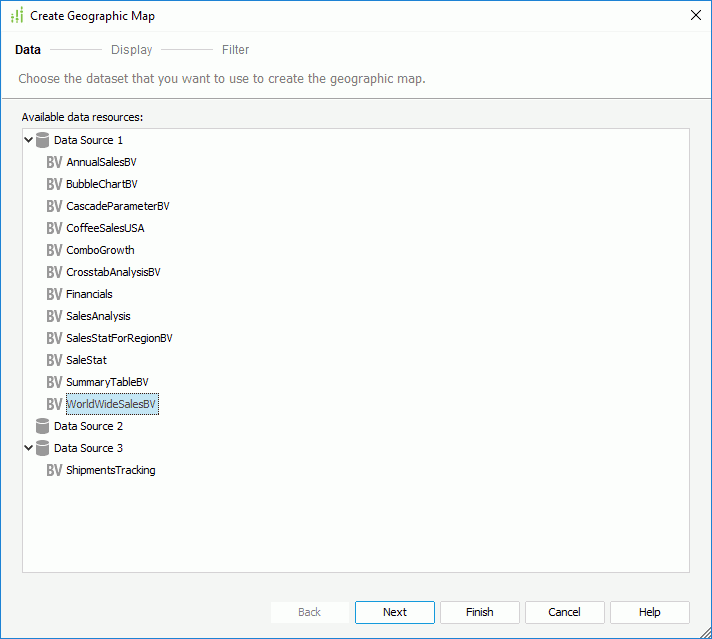Click the BV icon beside Financials
The height and width of the screenshot is (639, 712).
pyautogui.click(x=54, y=294)
